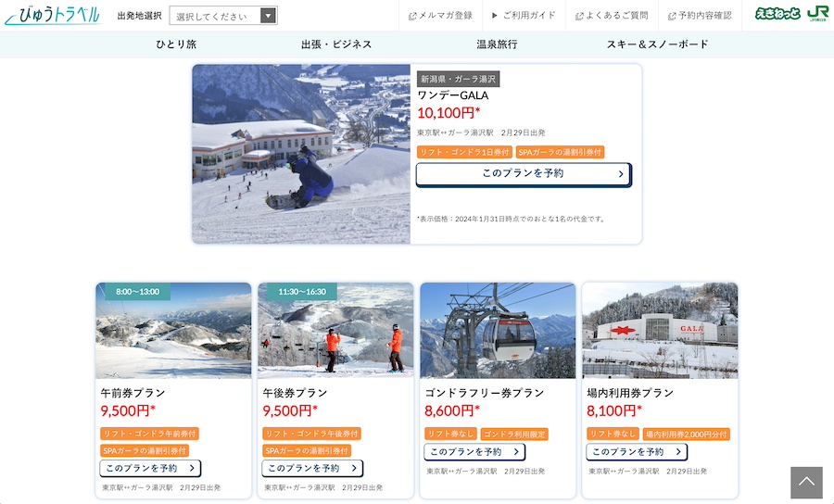This screenshot has width=834, height=504.
Task: Click the snowboarder photo for ワンデーGALA
Action: pos(301,154)
